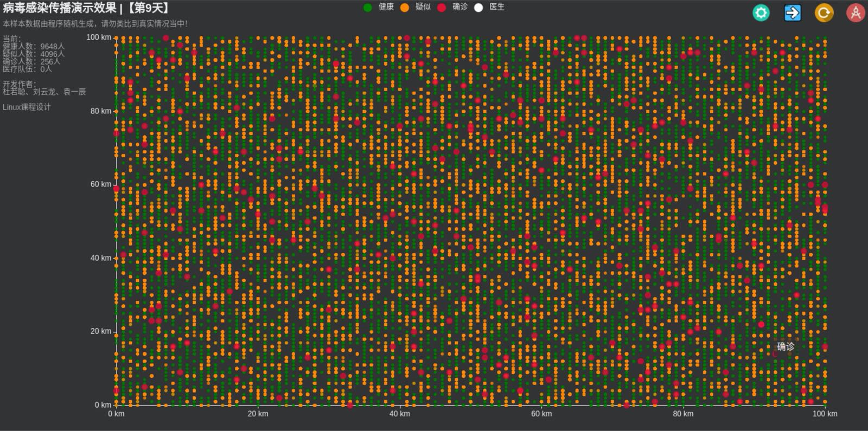Click the 100 km label on the horizontal axis
This screenshot has width=868, height=431.
click(x=825, y=414)
